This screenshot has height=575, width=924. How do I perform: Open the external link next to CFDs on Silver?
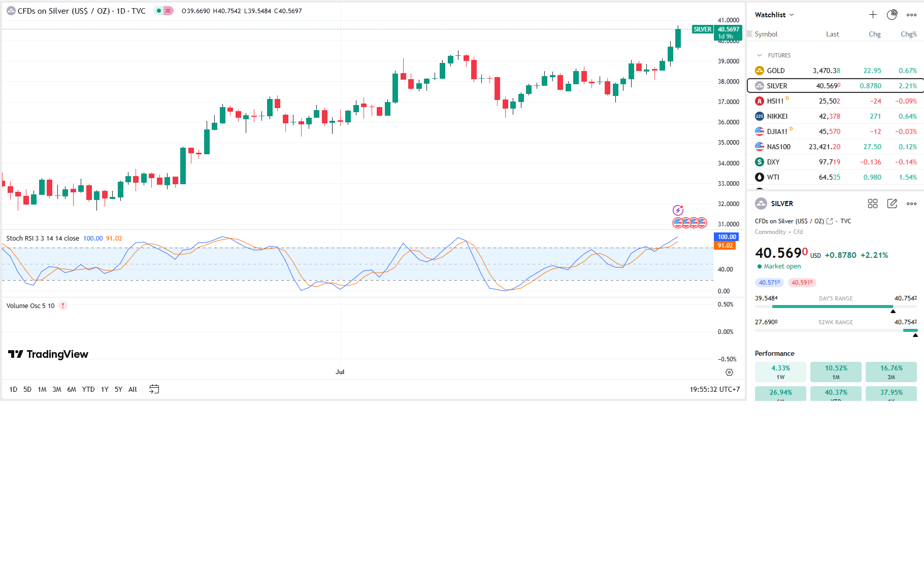click(830, 221)
